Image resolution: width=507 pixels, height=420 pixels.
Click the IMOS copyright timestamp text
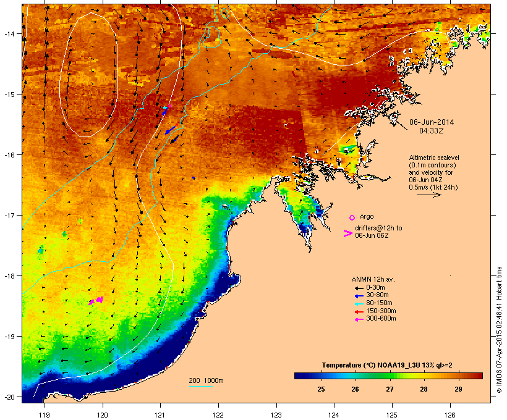click(499, 330)
